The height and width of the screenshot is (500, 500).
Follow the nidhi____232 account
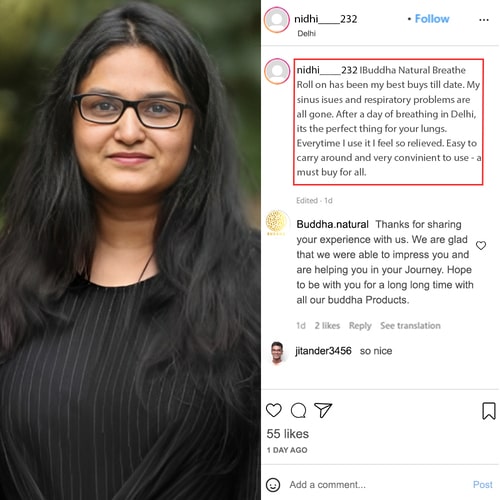(x=432, y=19)
